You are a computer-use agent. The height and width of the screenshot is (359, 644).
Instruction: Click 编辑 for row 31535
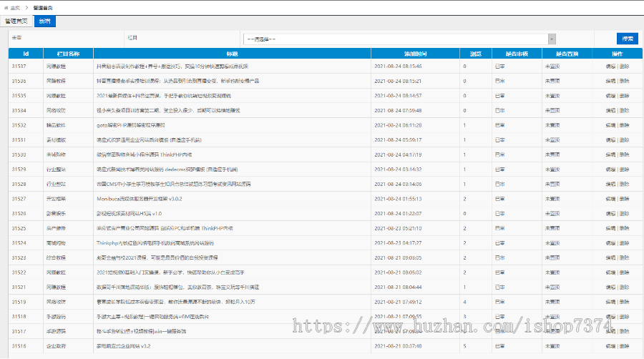610,96
